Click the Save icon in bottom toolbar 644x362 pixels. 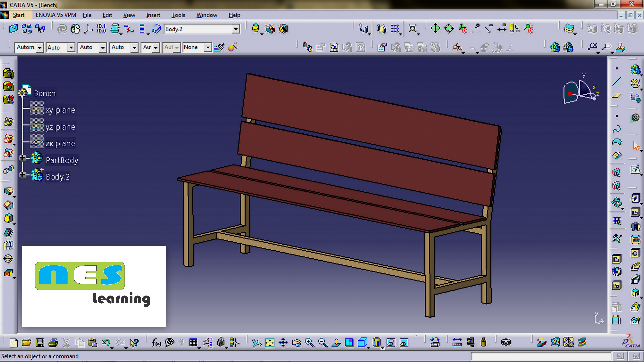tap(40, 343)
